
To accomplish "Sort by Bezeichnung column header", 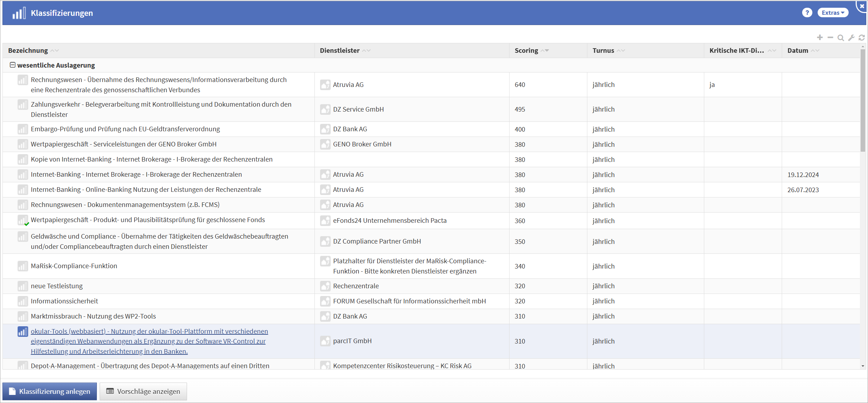I will click(28, 50).
